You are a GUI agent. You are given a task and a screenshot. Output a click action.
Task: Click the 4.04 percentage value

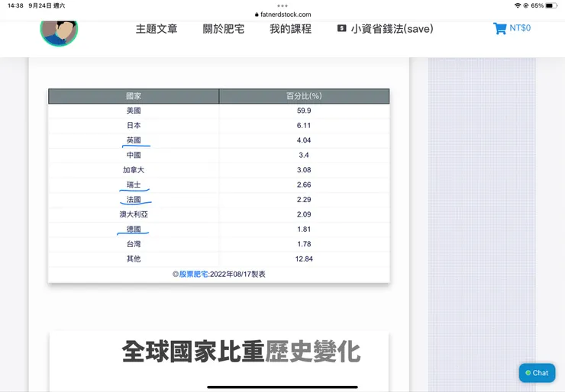coord(304,140)
